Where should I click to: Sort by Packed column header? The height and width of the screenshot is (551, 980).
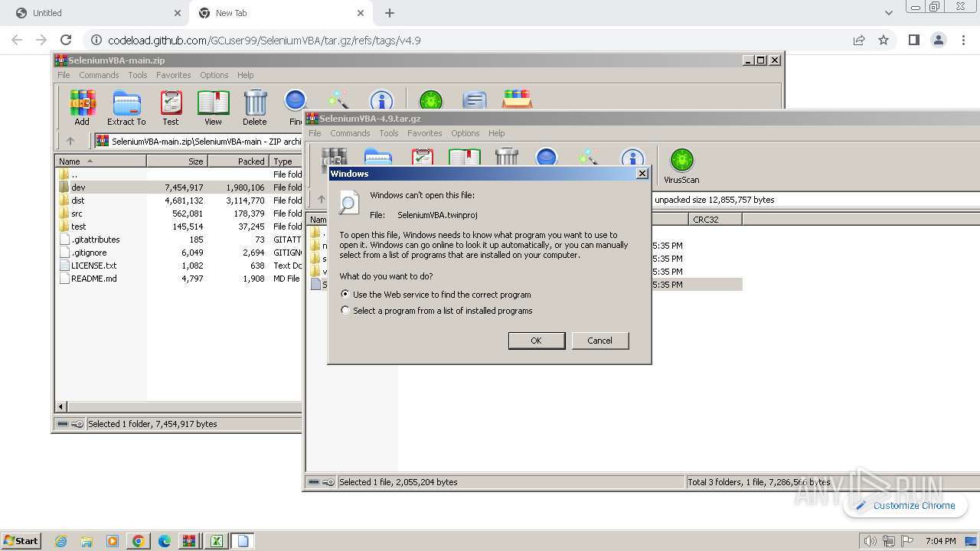coord(238,161)
